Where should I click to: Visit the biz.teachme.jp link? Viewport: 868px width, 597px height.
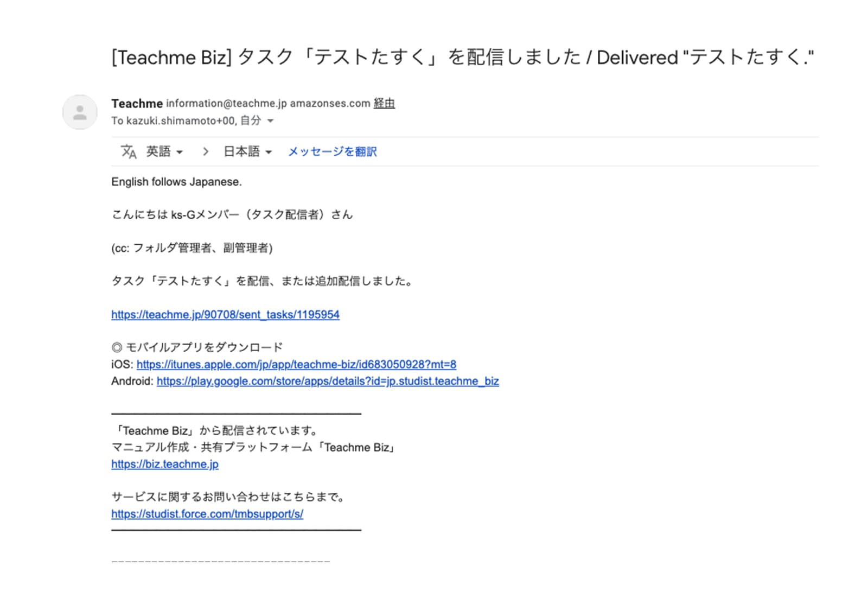pyautogui.click(x=165, y=464)
